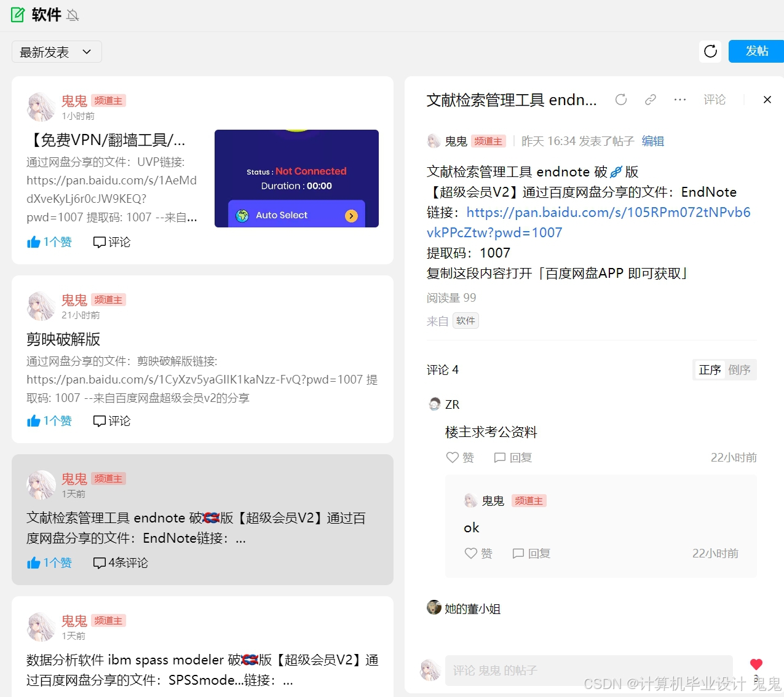The height and width of the screenshot is (697, 784).
Task: Open the ibm spass modeler post
Action: click(202, 670)
